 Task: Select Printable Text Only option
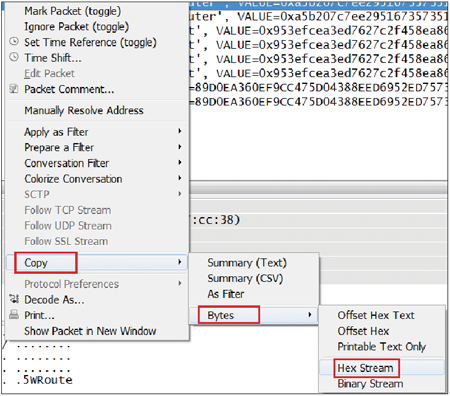[382, 347]
